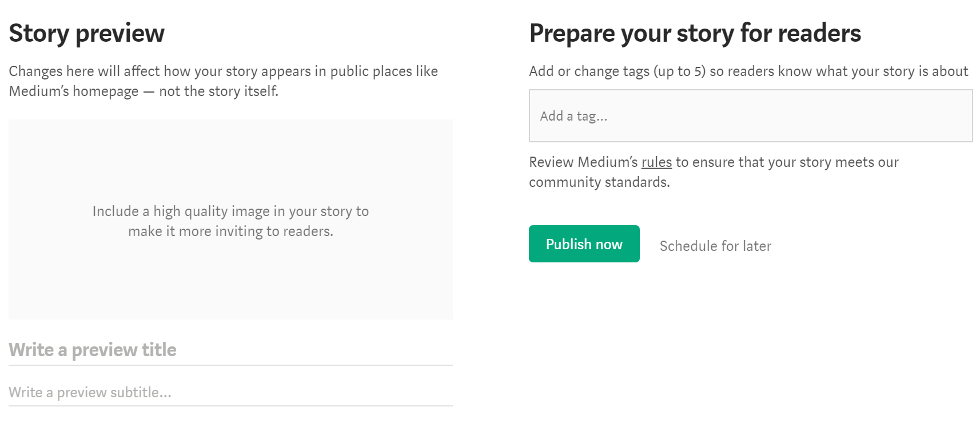Click the 'Add or change tags' label
Screen dimensions: 980x423
pyautogui.click(x=589, y=71)
